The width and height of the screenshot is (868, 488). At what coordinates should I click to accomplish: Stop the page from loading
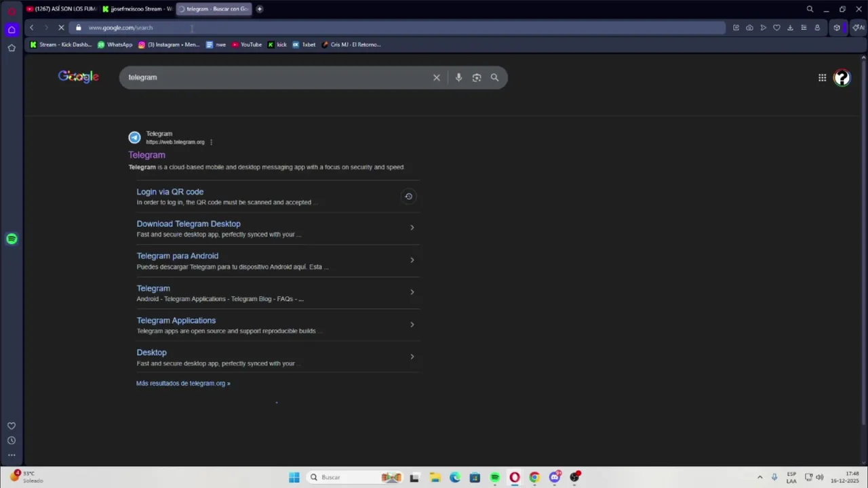(61, 28)
